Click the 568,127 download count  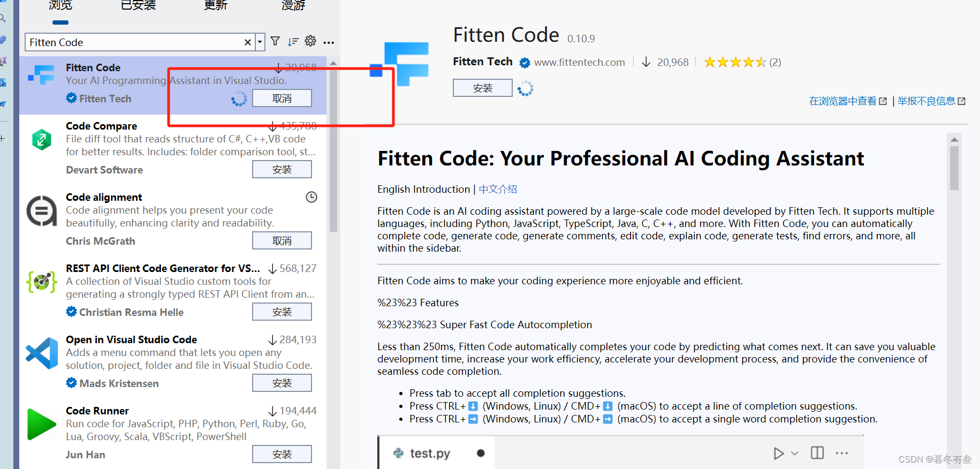pos(298,268)
